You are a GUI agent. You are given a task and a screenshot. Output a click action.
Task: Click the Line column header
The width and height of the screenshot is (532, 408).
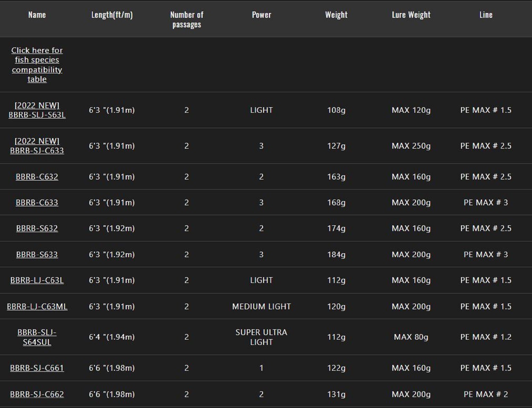486,15
